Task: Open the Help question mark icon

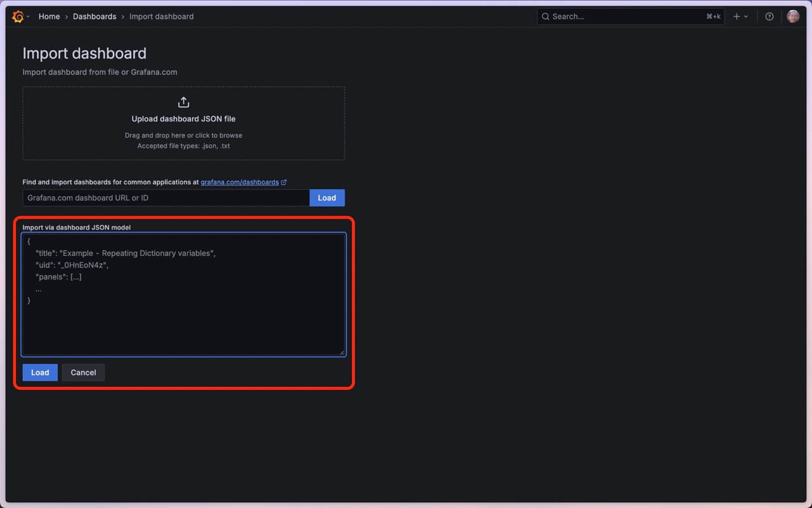Action: tap(769, 17)
